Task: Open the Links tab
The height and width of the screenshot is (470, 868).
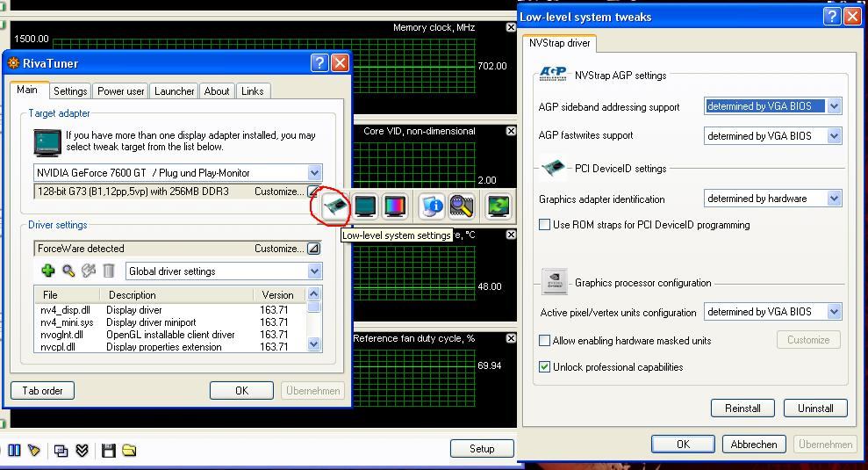Action: click(253, 90)
